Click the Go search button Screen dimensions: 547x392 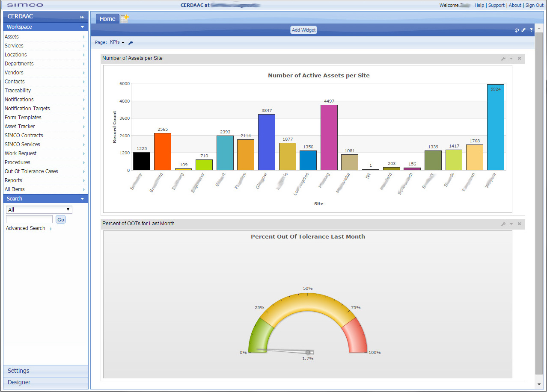click(x=61, y=220)
